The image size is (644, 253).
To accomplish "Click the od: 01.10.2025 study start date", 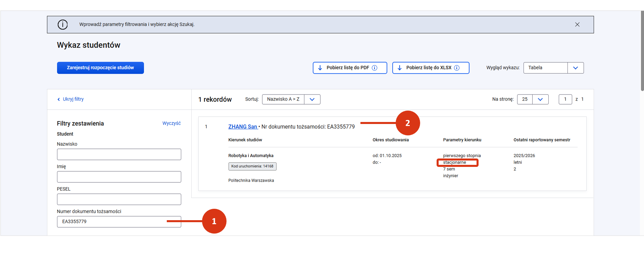I will [387, 155].
